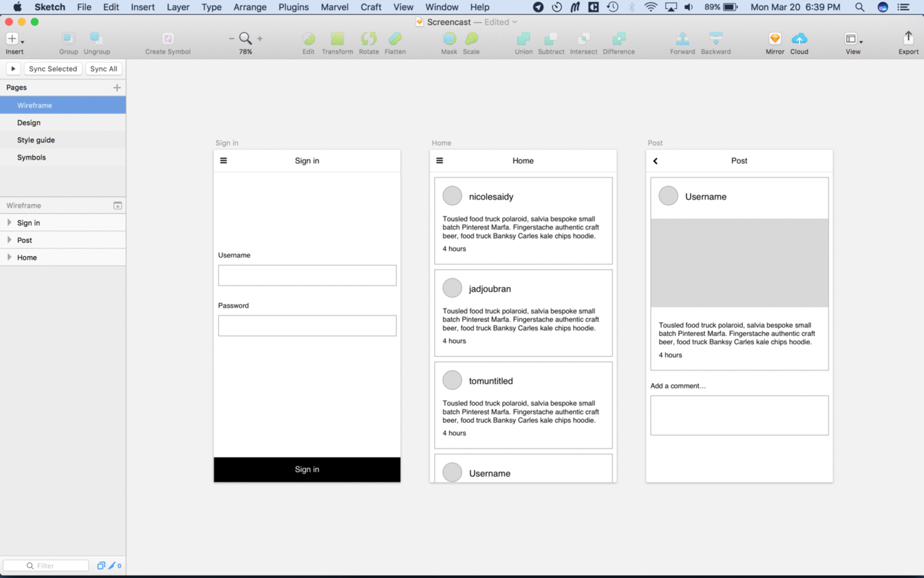Screen dimensions: 924x578
Task: Click the Mask tool icon
Action: tap(449, 39)
